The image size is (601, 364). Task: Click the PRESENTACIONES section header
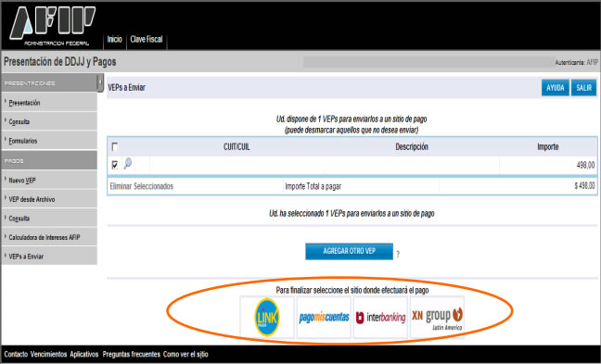pyautogui.click(x=30, y=83)
